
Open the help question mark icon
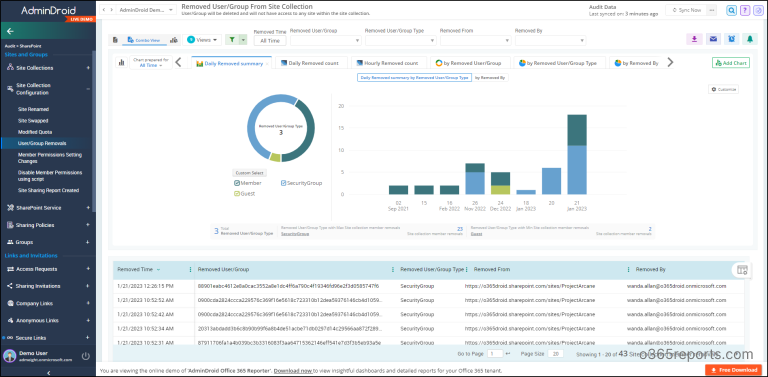(744, 10)
